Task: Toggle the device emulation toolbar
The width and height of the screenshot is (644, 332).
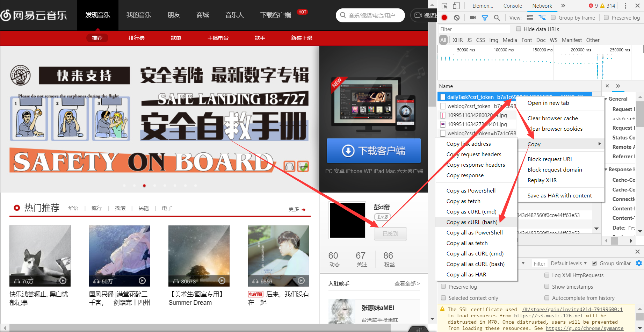Action: (456, 6)
